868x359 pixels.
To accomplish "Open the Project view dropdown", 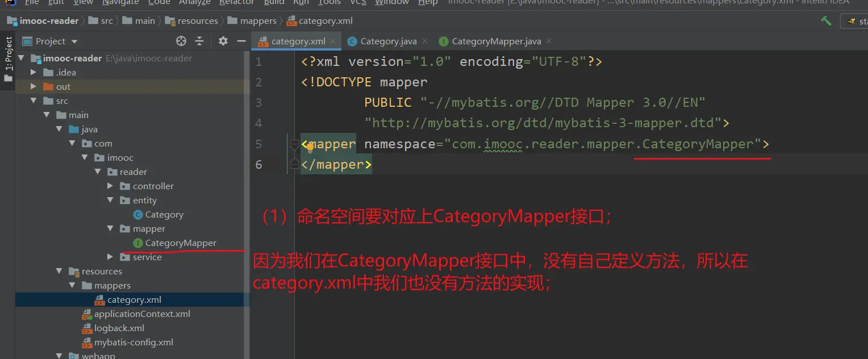I will pyautogui.click(x=74, y=41).
